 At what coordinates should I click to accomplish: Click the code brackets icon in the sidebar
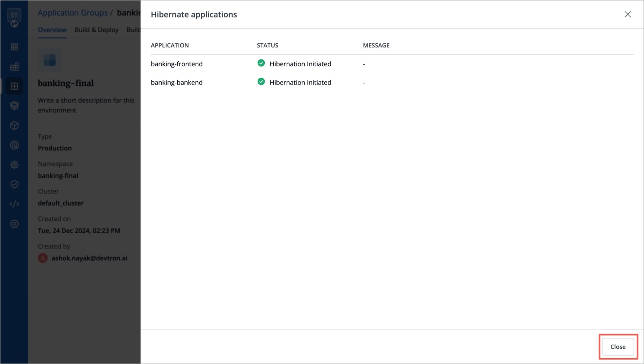coord(14,204)
